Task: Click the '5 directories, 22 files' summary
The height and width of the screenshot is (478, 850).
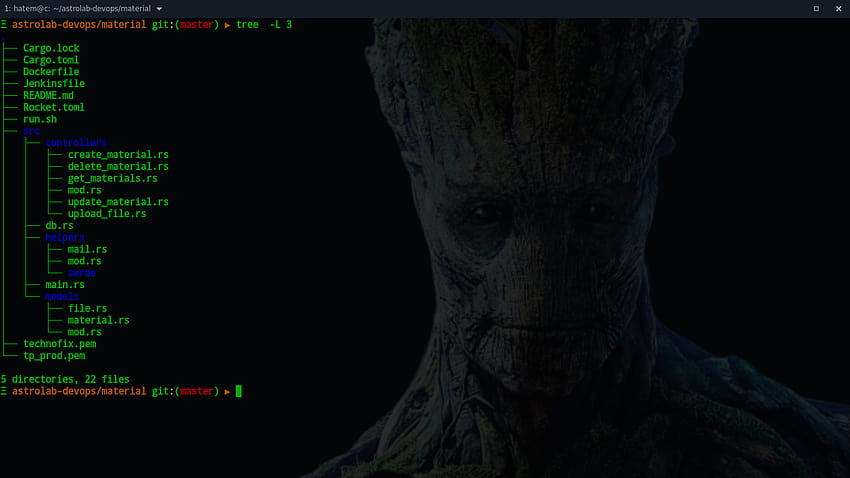Action: click(x=65, y=379)
